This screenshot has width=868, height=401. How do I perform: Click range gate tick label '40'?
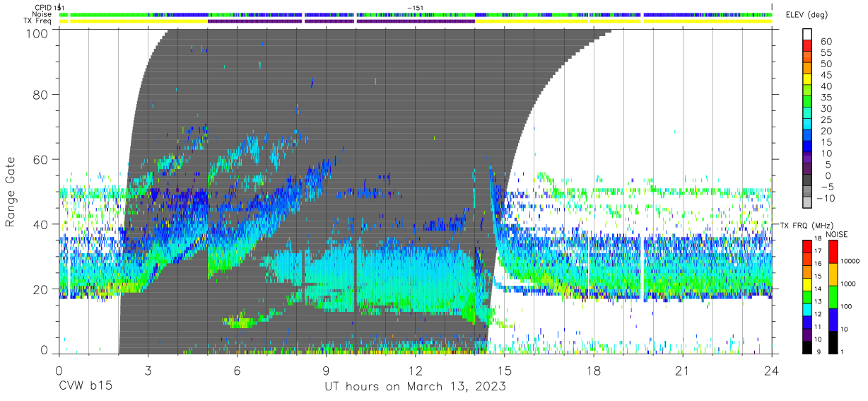[x=41, y=224]
